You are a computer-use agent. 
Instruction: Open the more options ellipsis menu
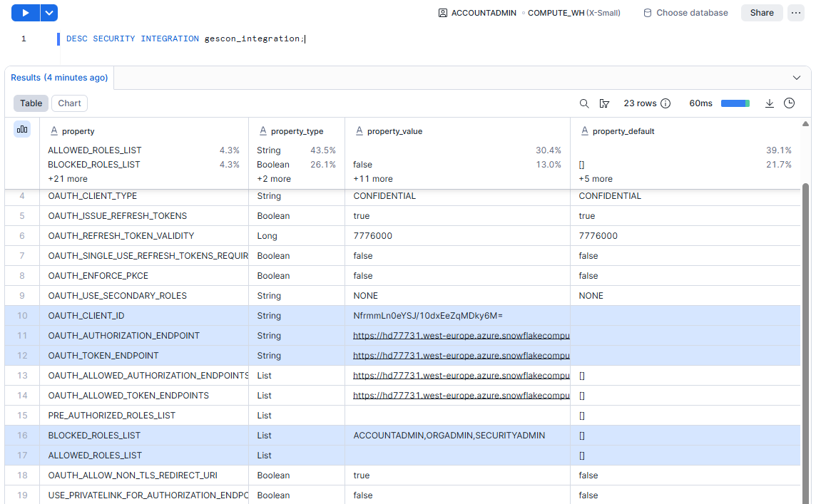tap(796, 13)
